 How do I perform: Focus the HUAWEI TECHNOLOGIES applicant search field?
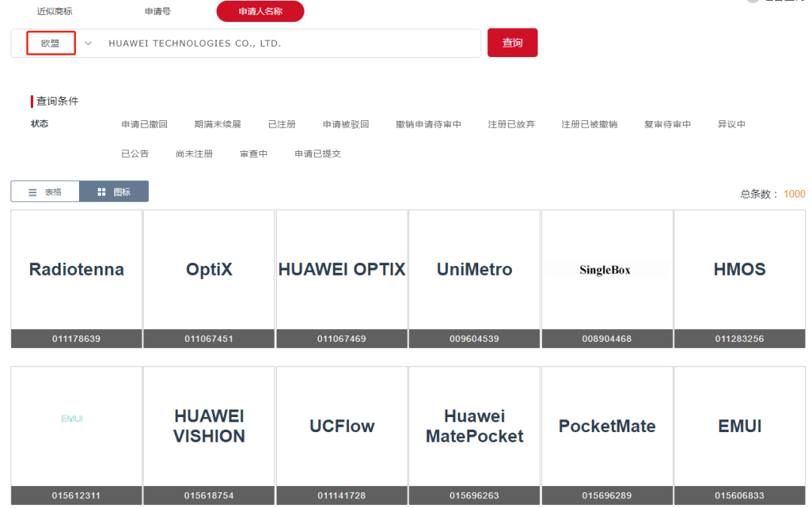[290, 44]
